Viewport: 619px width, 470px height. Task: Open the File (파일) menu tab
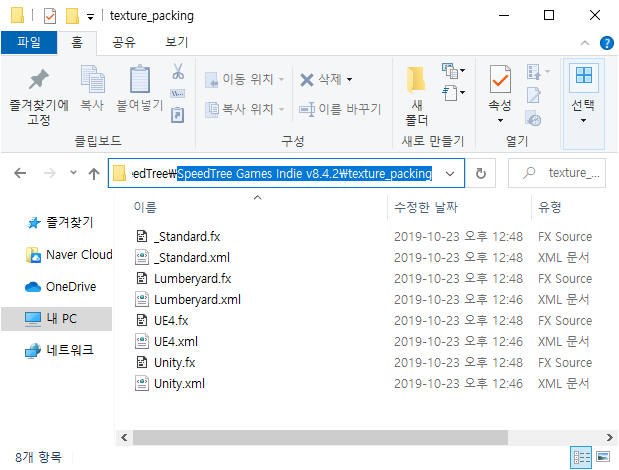[29, 42]
